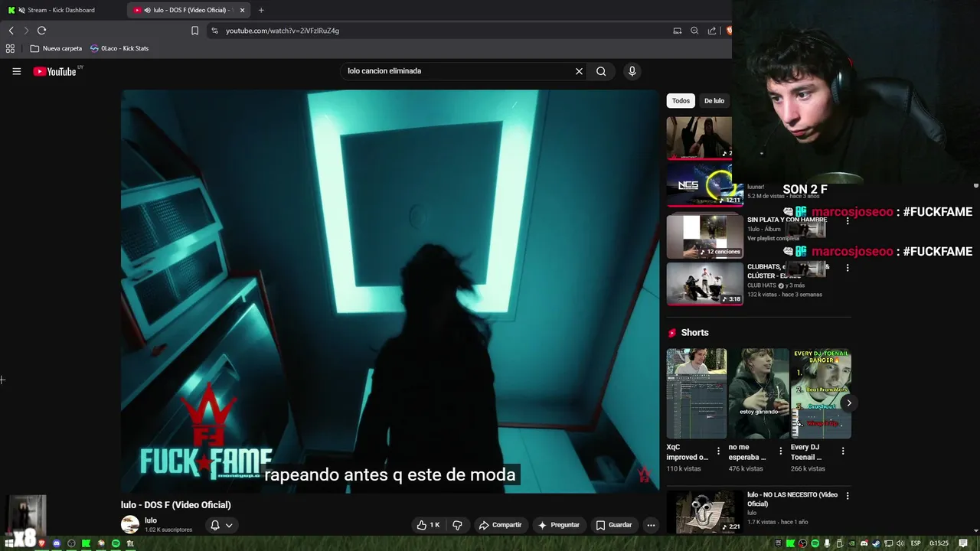Select the lulo - DOS F browser tab
The height and width of the screenshot is (551, 980).
point(189,10)
